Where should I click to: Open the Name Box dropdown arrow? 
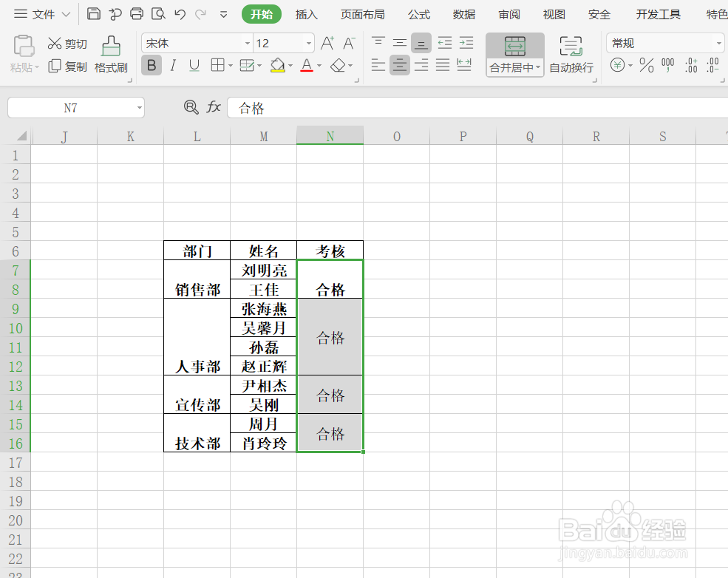pyautogui.click(x=139, y=108)
